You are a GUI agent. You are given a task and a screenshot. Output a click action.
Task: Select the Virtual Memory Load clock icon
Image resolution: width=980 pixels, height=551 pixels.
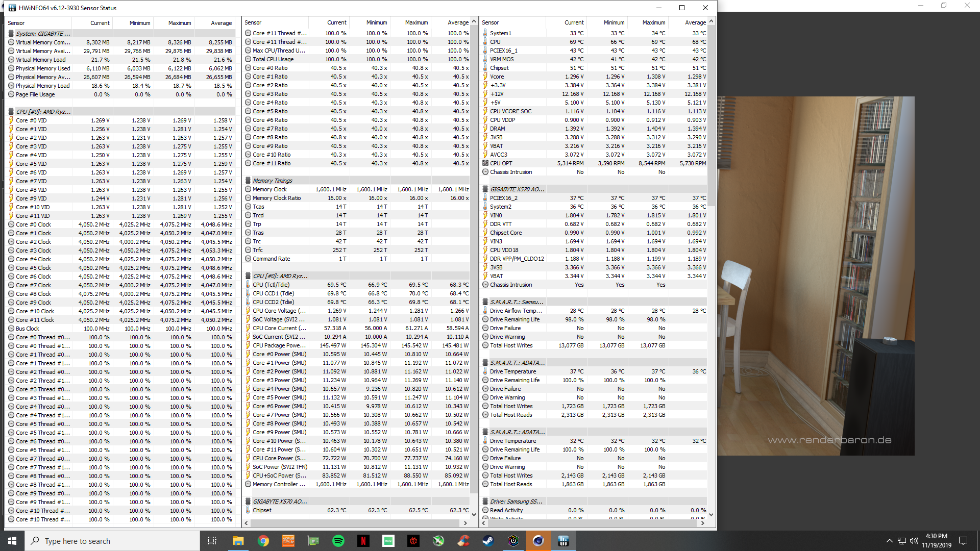click(x=11, y=60)
